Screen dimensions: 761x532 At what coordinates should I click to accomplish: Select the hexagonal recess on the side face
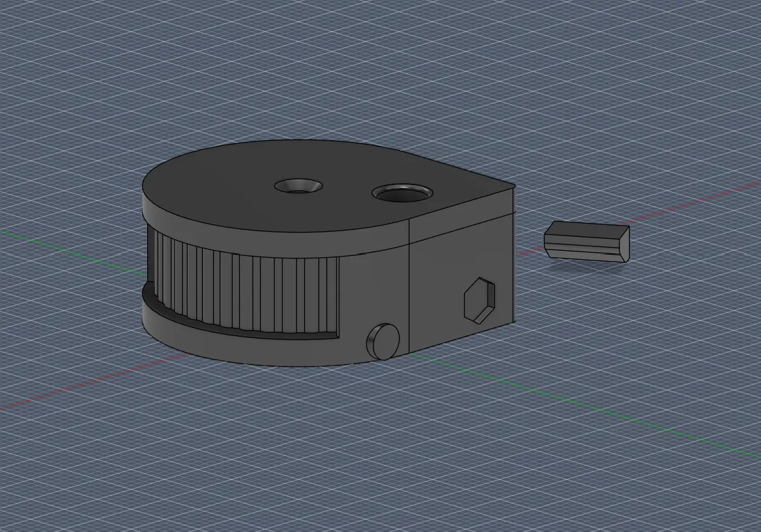[x=480, y=300]
